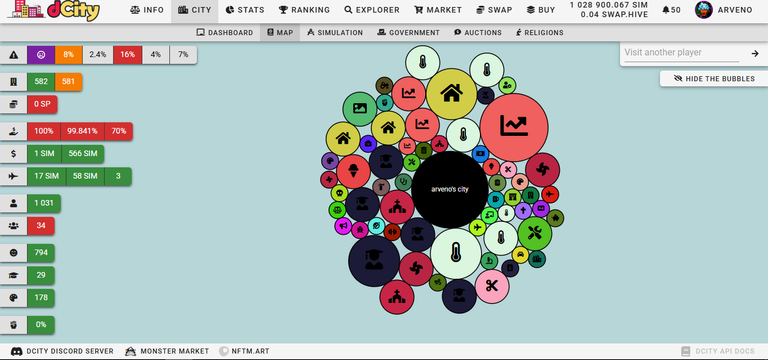Screen dimensions: 768x360
Task: Click the green picture-frame bubble
Action: (360, 109)
